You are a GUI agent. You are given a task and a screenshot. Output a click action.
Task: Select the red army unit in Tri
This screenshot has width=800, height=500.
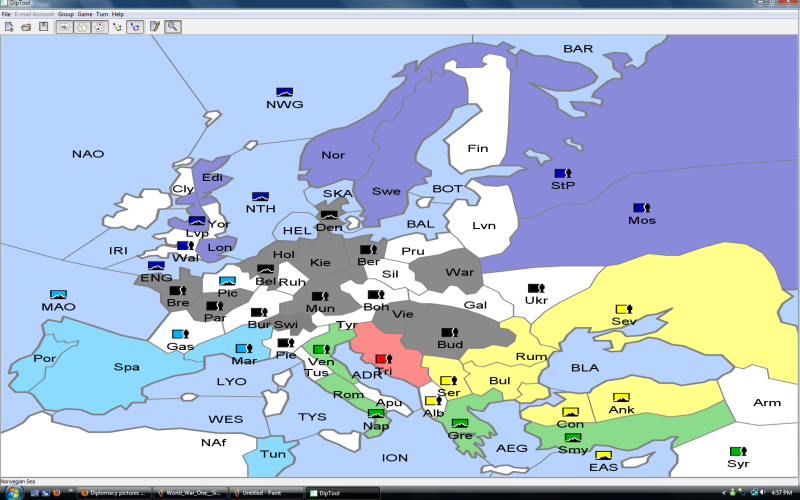pyautogui.click(x=382, y=358)
